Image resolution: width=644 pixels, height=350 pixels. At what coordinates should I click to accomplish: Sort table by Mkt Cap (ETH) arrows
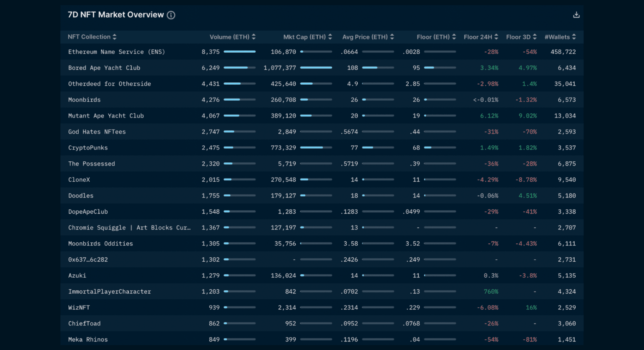coord(330,37)
